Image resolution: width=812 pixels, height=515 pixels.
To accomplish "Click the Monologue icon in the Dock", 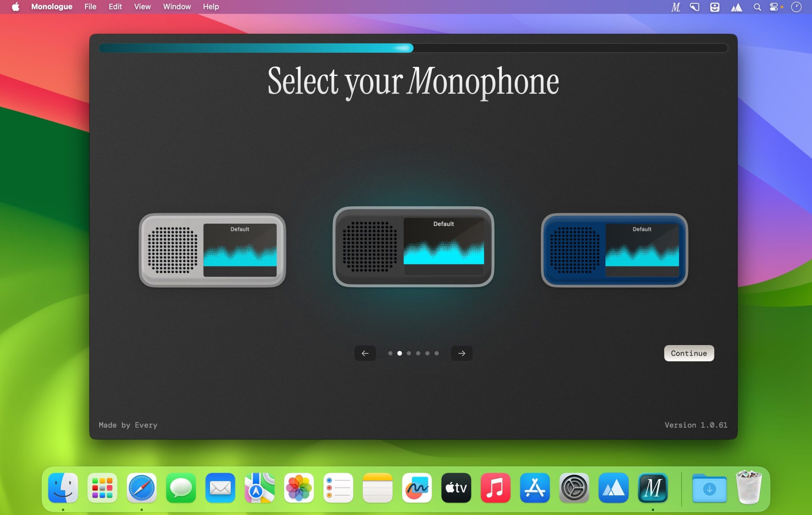I will tap(653, 488).
